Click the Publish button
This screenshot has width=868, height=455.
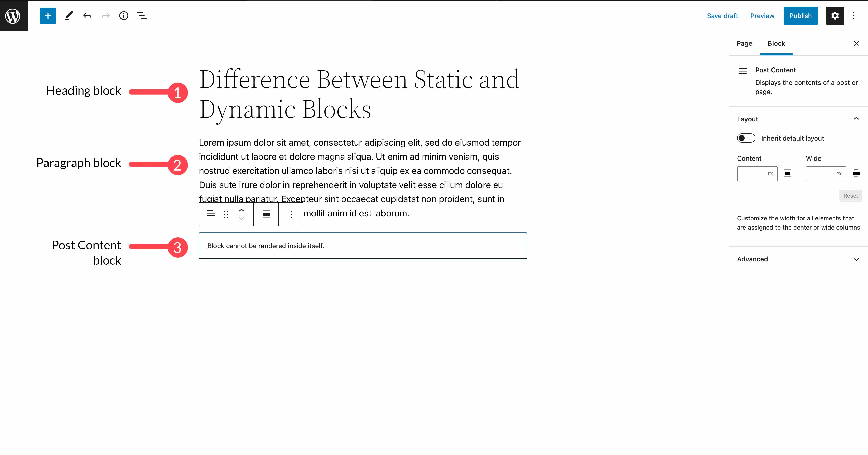point(800,15)
